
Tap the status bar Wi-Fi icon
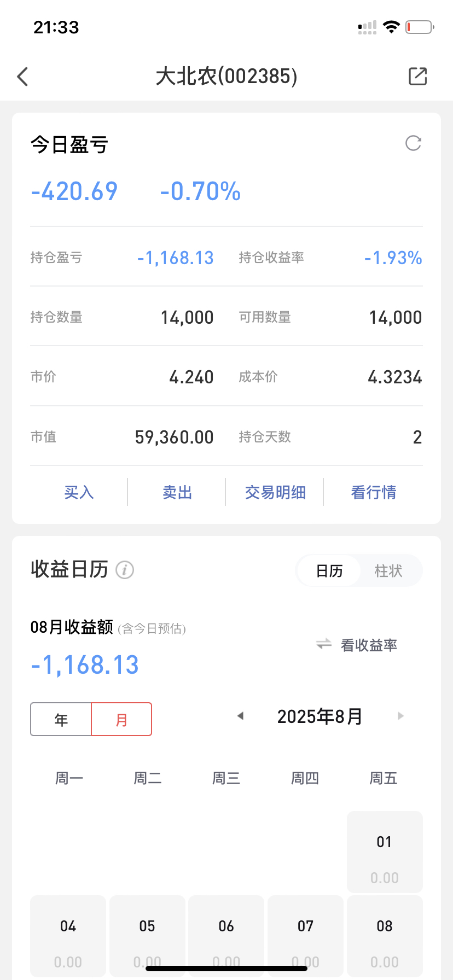[391, 27]
